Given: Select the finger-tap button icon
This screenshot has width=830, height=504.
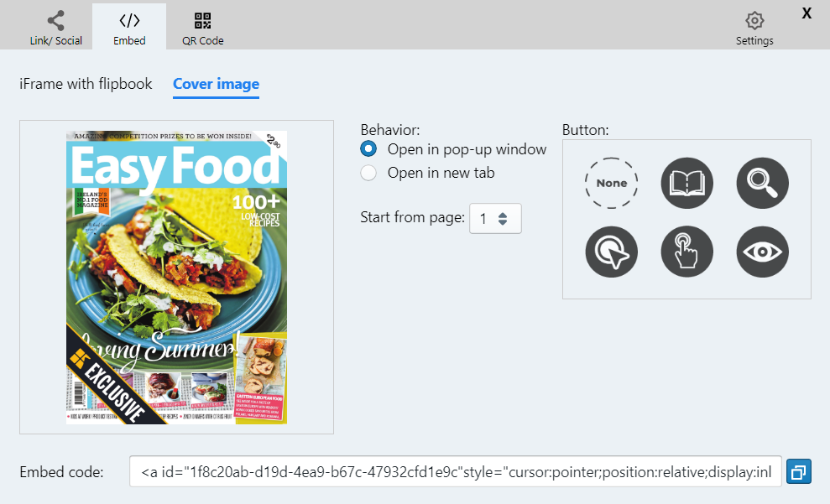Looking at the screenshot, I should [x=686, y=252].
